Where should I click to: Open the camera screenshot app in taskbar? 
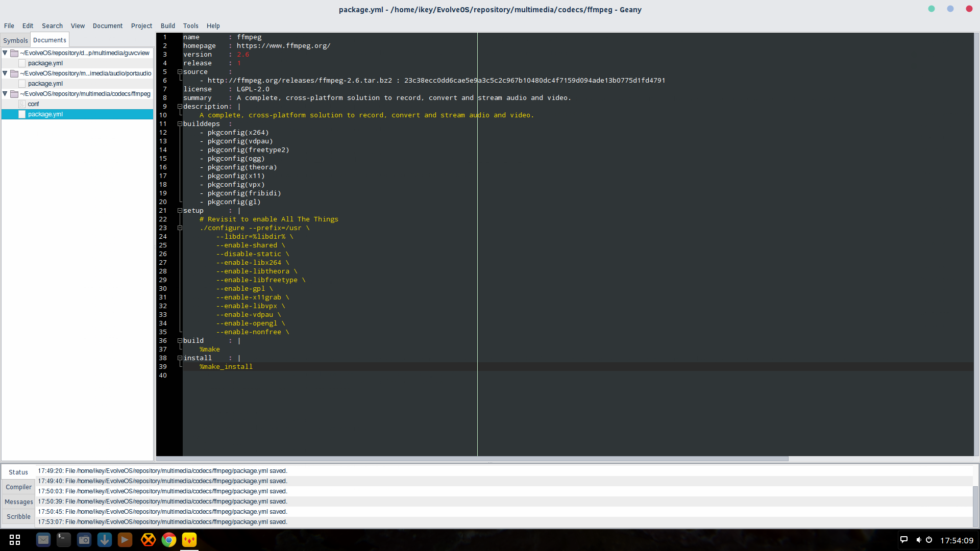pos(84,540)
